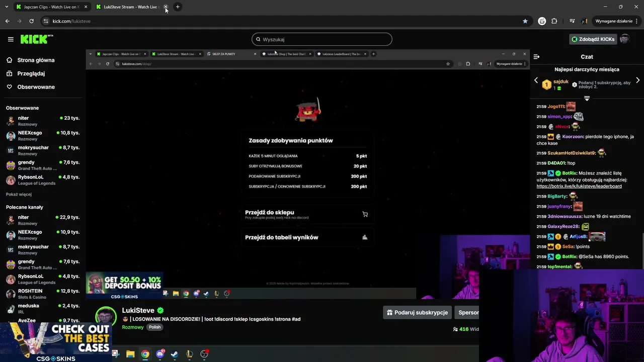Image resolution: width=644 pixels, height=362 pixels.
Task: Open NEEXcsgo channel in Obserwowane list
Action: click(x=43, y=136)
